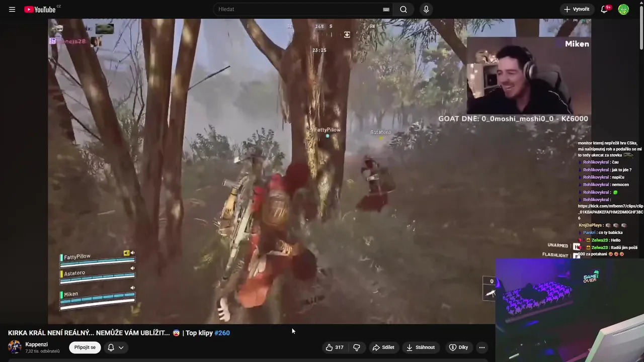Click the magnifier search button
This screenshot has width=644, height=362.
(404, 10)
